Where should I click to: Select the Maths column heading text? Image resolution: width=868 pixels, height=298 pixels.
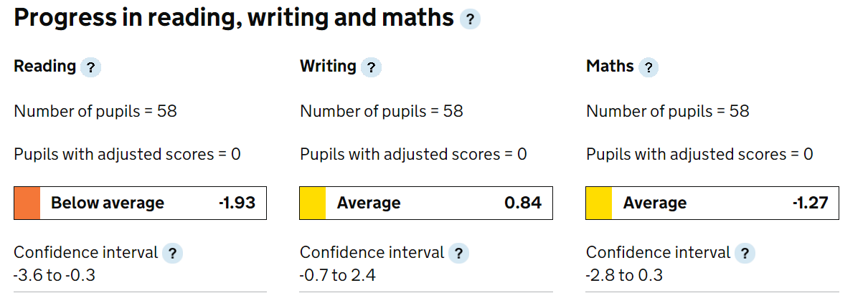click(610, 67)
